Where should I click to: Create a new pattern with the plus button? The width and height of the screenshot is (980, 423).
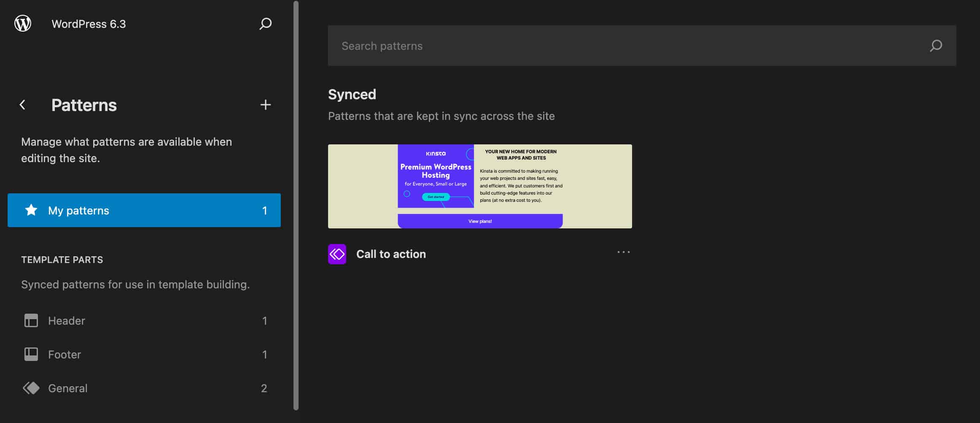pos(266,105)
